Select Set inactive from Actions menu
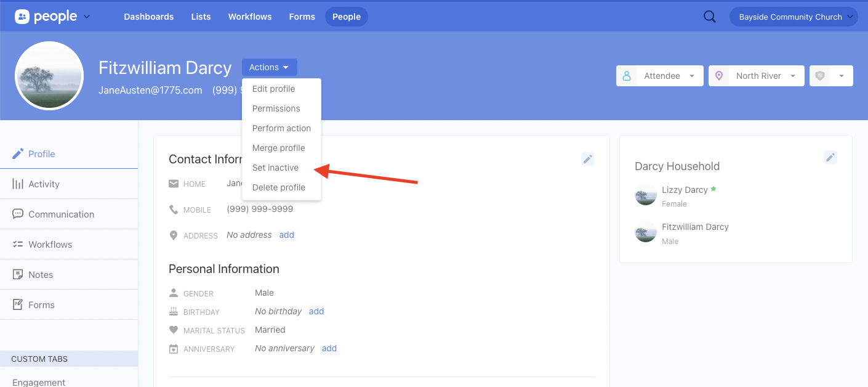This screenshot has width=868, height=387. [x=275, y=168]
